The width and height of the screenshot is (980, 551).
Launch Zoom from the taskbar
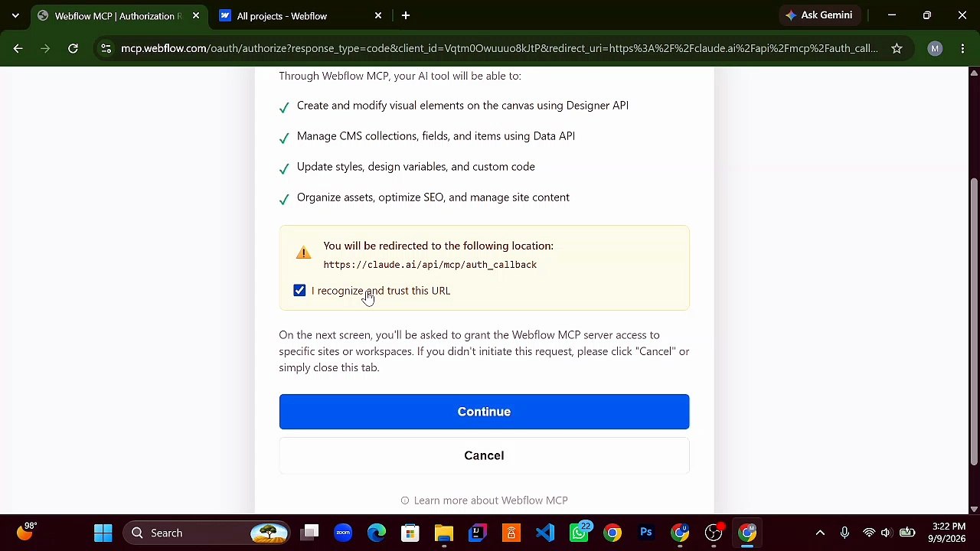(343, 533)
